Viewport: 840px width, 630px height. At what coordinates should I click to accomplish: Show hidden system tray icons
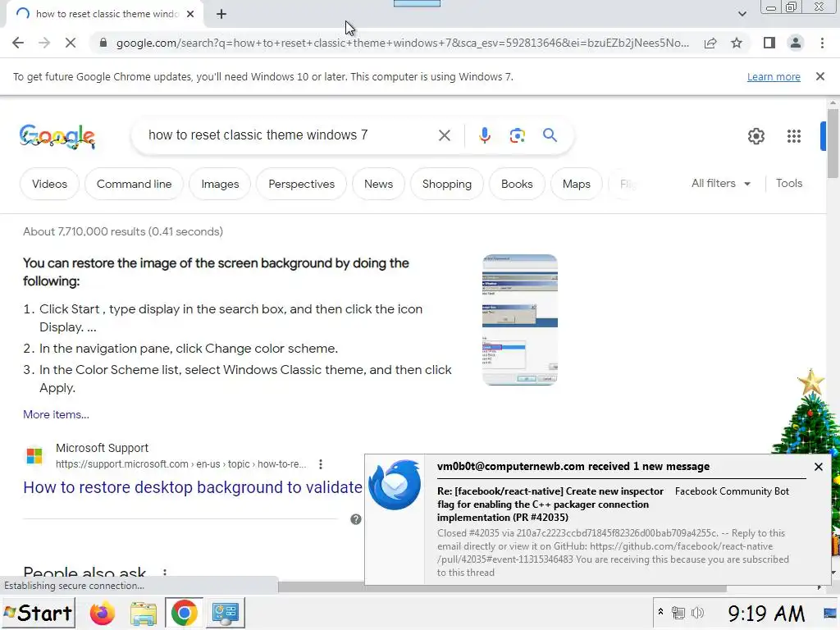(660, 612)
